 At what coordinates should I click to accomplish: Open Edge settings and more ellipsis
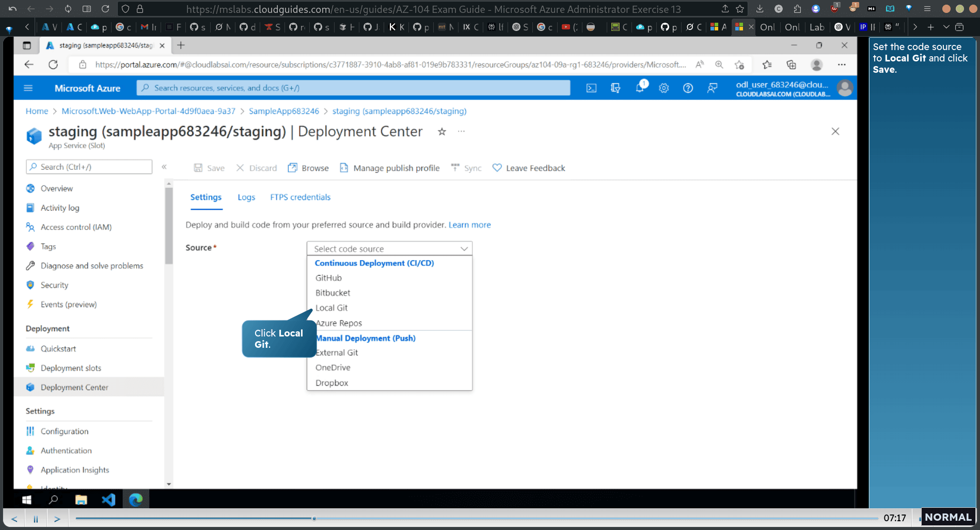[842, 65]
